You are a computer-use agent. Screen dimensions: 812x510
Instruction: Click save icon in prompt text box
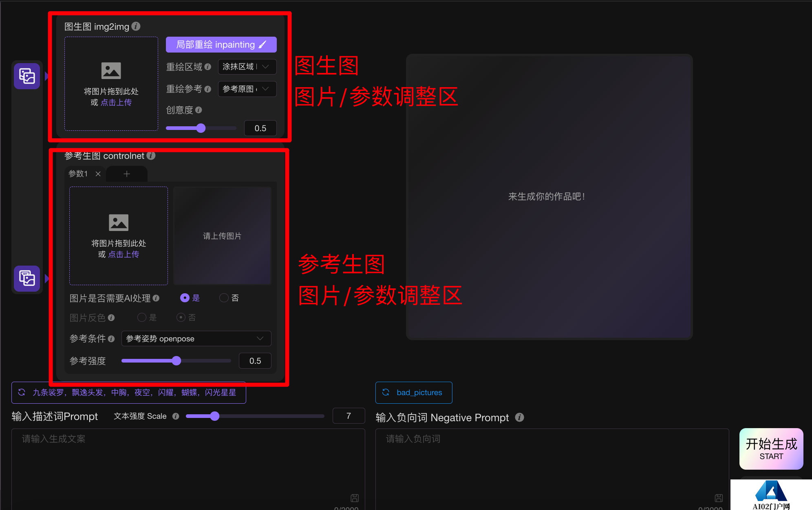click(355, 498)
